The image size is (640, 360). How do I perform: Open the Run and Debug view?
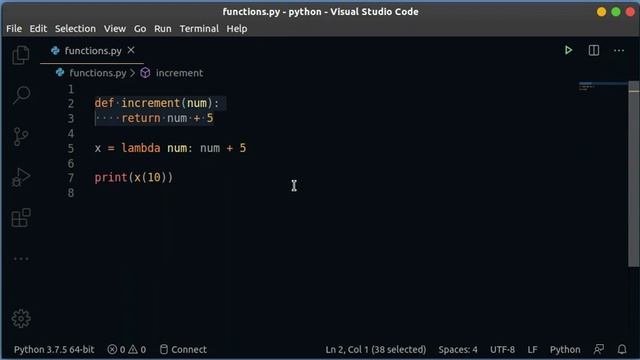tap(21, 178)
